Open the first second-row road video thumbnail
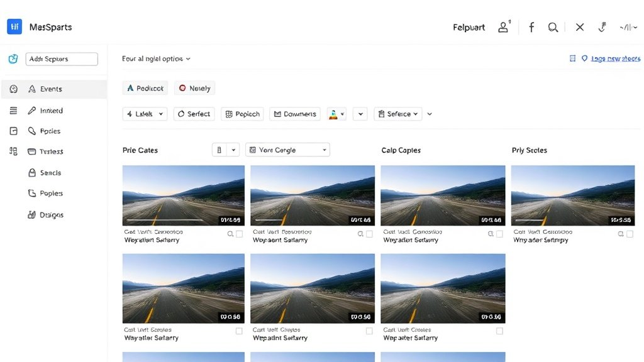 coord(183,288)
